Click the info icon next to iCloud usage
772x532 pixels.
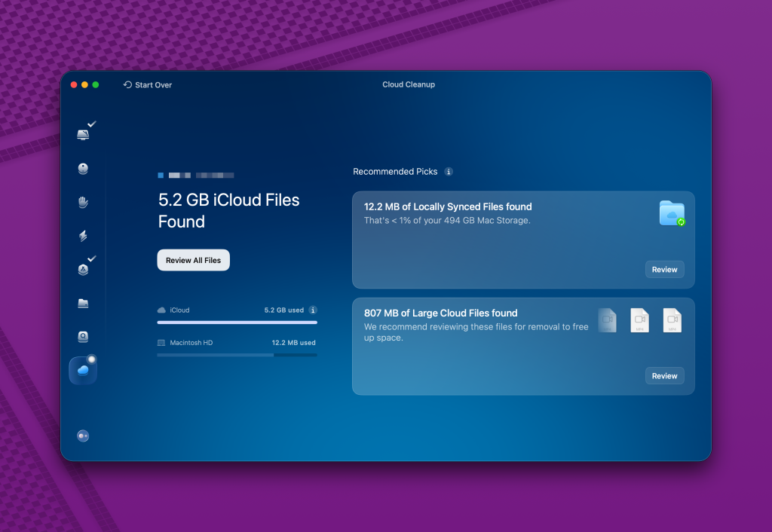(x=314, y=310)
